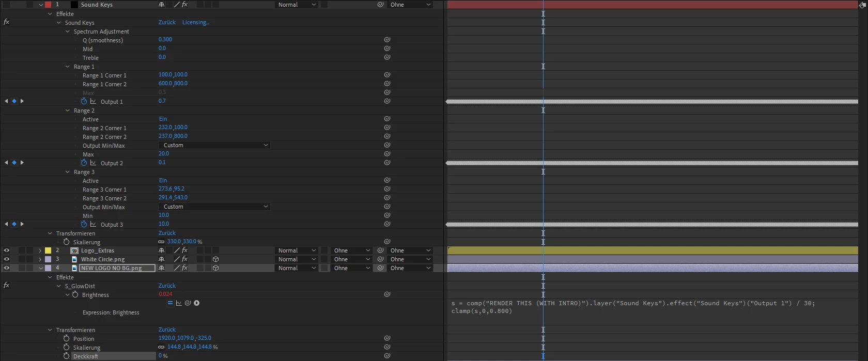
Task: Click yellow label color of Logo_Extras layer
Action: click(x=48, y=250)
